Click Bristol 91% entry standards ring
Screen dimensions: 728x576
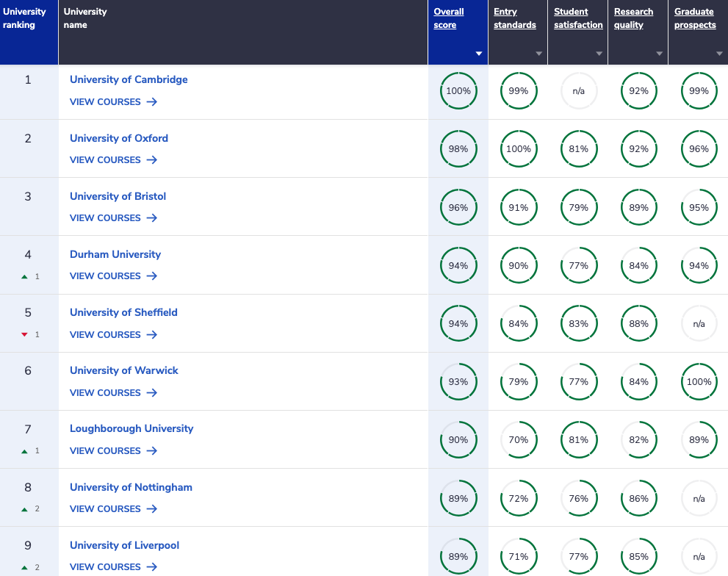click(519, 207)
